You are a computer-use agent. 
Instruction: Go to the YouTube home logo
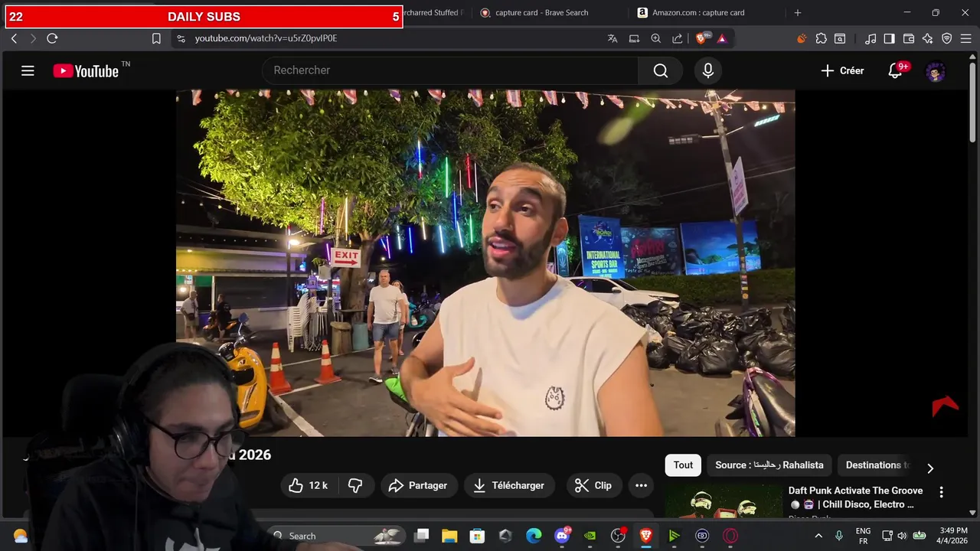pyautogui.click(x=87, y=71)
